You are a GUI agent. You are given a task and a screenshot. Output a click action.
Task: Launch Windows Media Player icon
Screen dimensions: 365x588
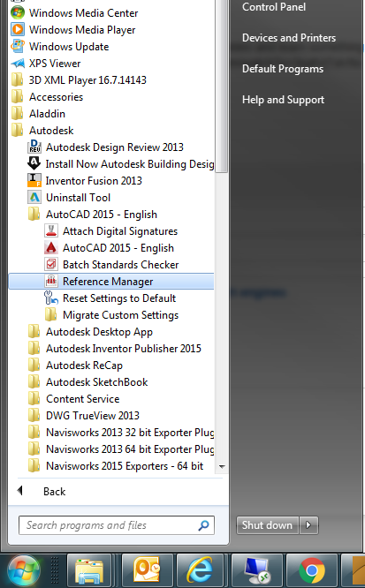[x=18, y=30]
